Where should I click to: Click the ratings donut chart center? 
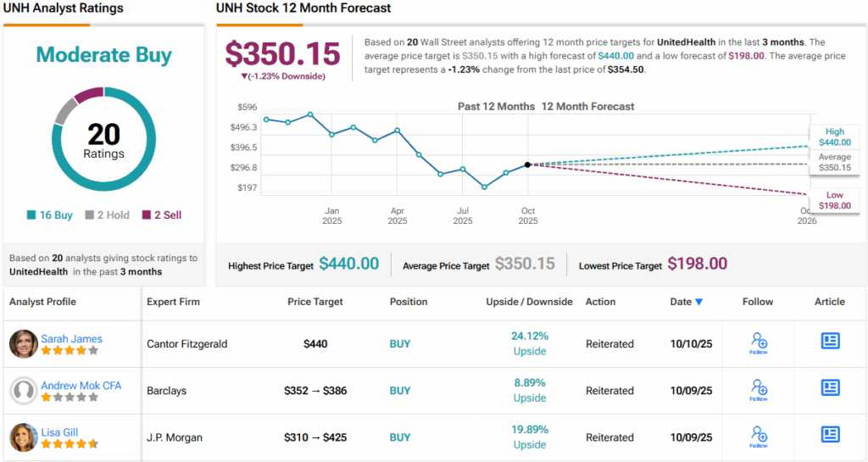click(103, 141)
